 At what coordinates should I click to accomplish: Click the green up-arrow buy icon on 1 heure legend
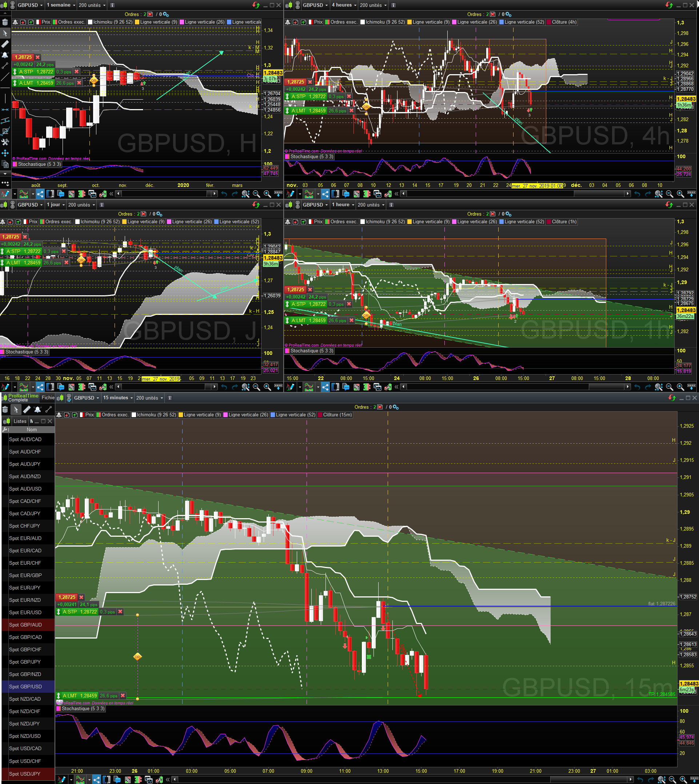click(x=303, y=221)
